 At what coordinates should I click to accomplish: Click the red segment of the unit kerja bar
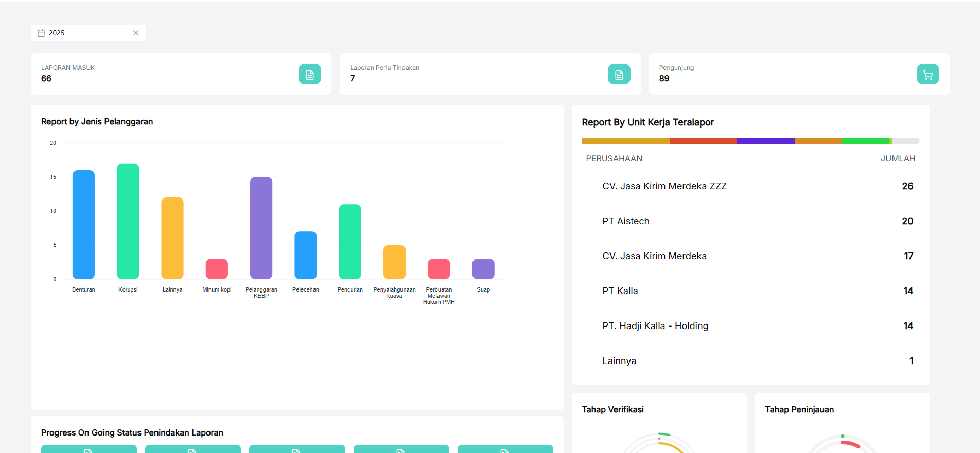click(703, 141)
